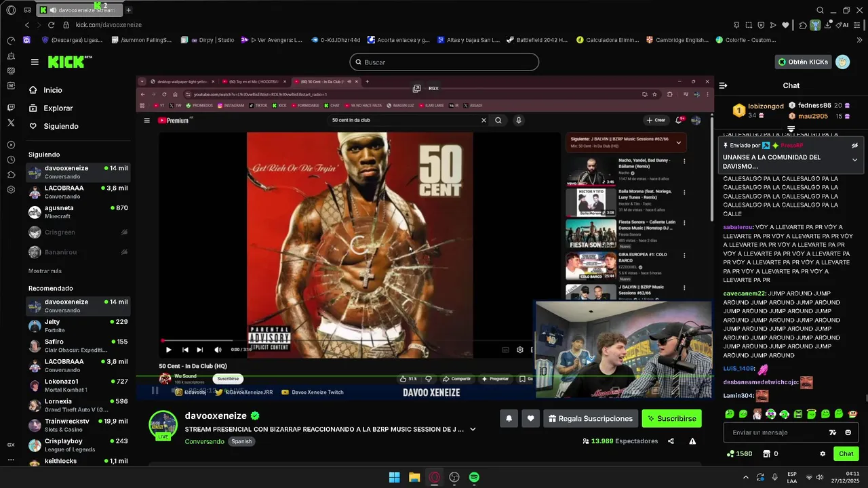Open Opera sidebar player icon
868x488 pixels.
pos(11,145)
